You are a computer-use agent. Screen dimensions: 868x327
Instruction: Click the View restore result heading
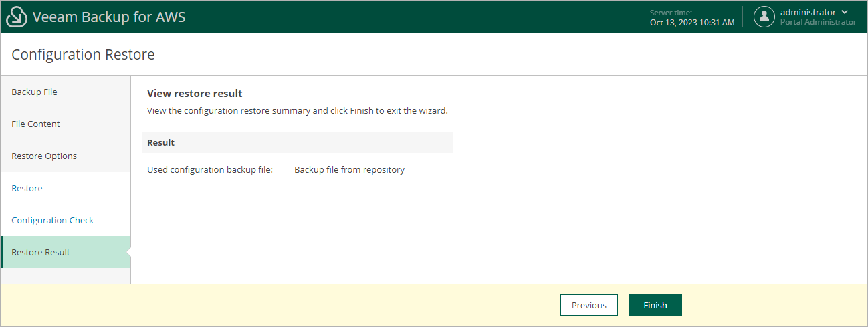click(195, 93)
